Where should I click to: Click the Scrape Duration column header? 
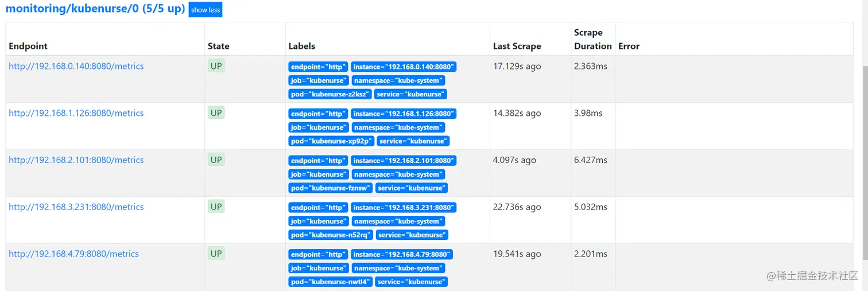point(593,39)
